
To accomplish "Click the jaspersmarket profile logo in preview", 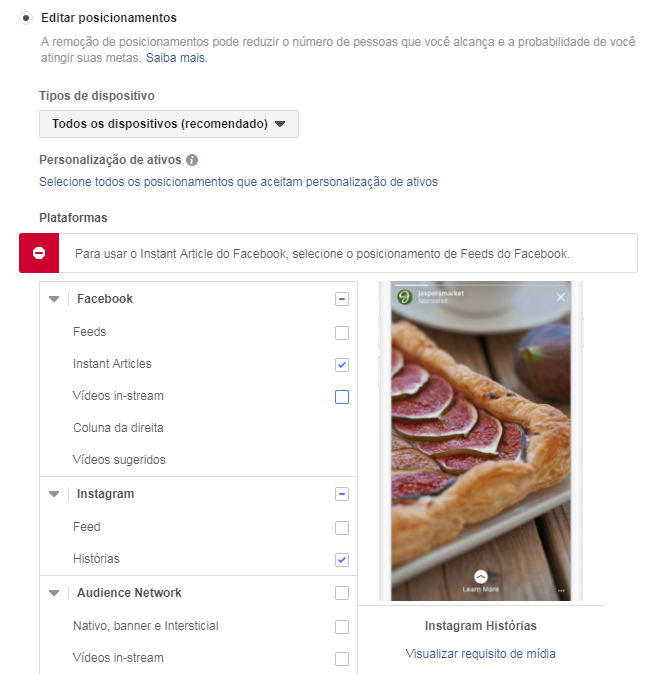I will pos(404,297).
